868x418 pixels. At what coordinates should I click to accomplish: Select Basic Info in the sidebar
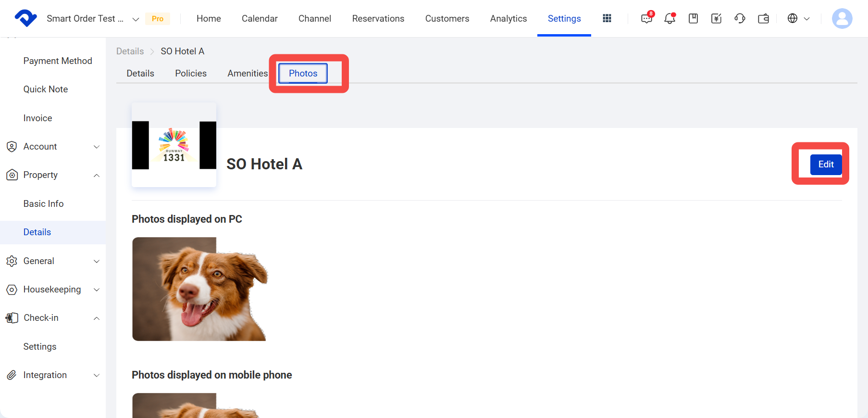coord(43,203)
